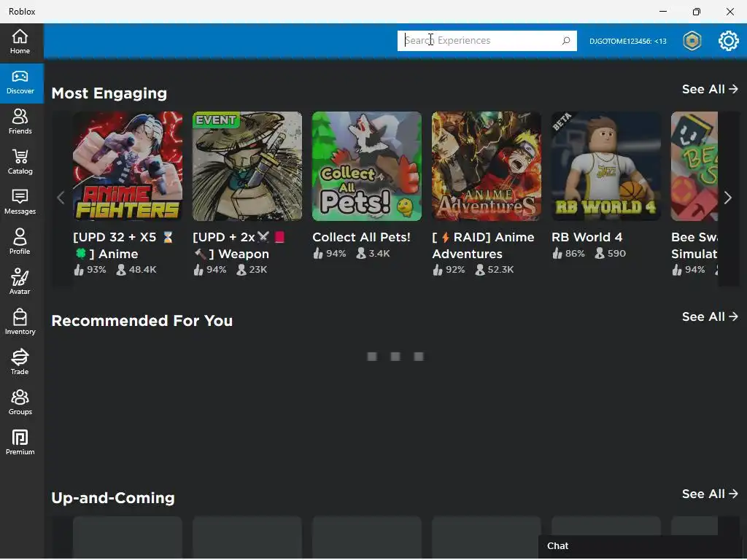This screenshot has height=560, width=747.
Task: Open the Friends sidebar icon
Action: click(20, 116)
